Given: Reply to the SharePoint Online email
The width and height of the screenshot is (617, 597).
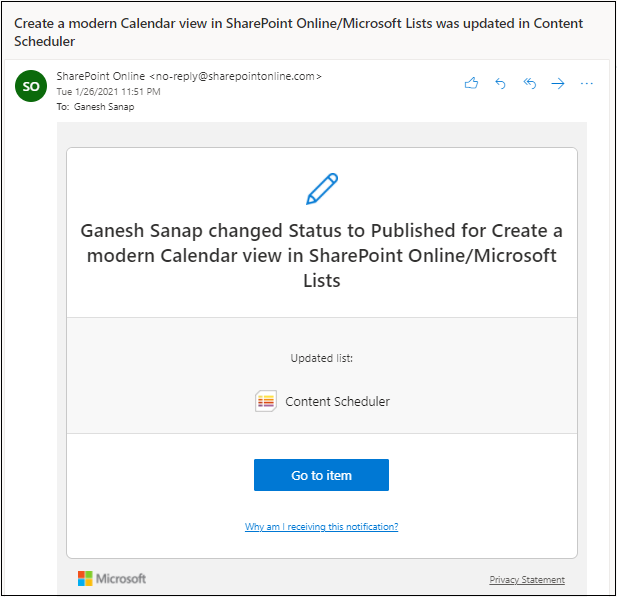Looking at the screenshot, I should coord(500,83).
